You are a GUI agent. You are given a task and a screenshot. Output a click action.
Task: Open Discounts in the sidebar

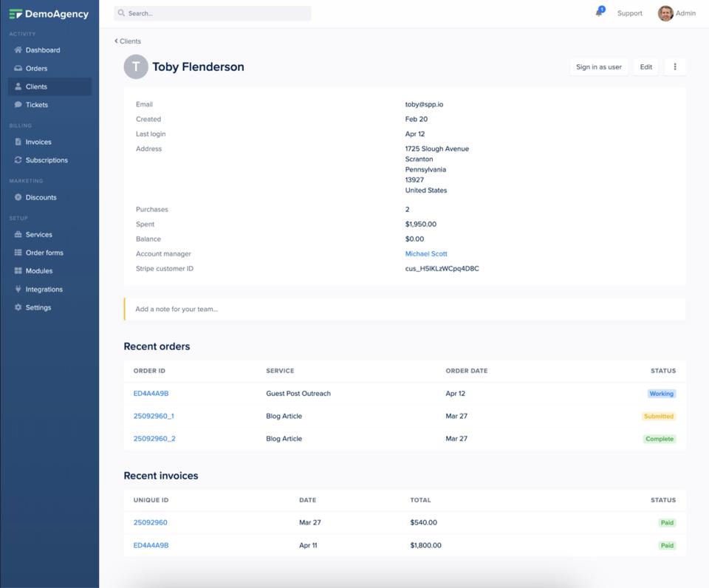41,197
